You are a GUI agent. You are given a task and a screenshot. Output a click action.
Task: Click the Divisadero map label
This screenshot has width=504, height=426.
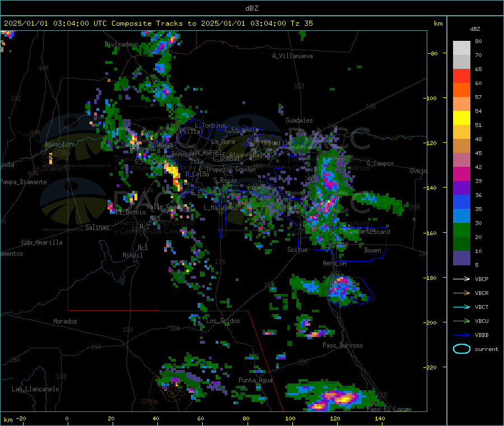121,44
